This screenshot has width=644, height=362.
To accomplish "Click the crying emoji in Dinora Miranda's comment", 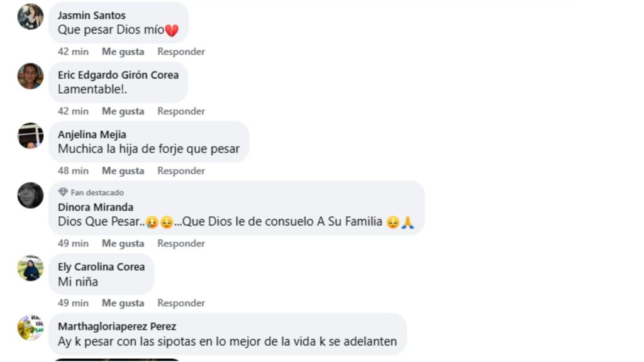I will (x=151, y=222).
